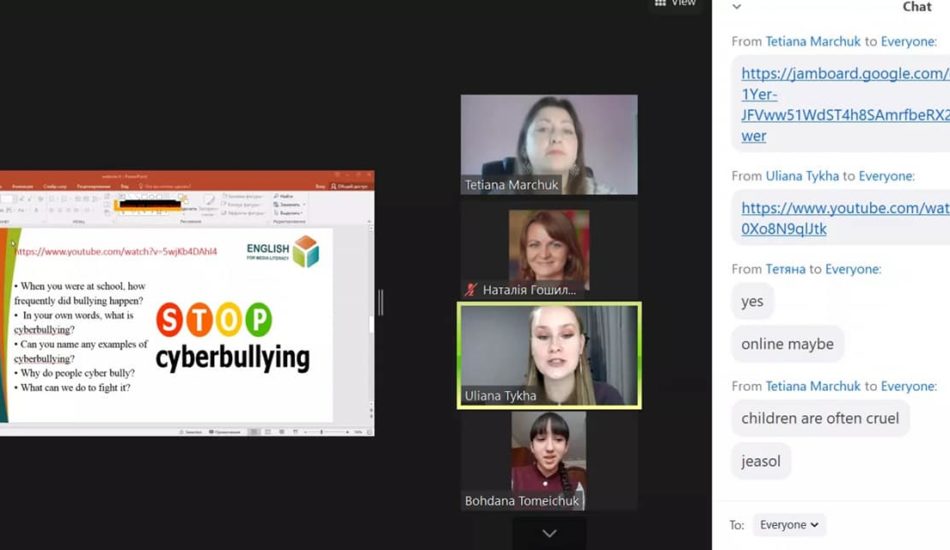Click the English for Media Literacy cube logo
950x550 pixels.
point(305,251)
